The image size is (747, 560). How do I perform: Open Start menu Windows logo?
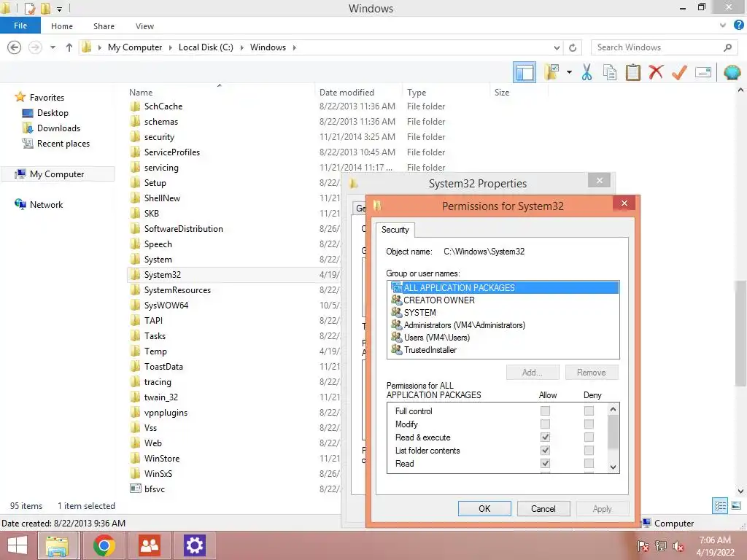pos(18,545)
